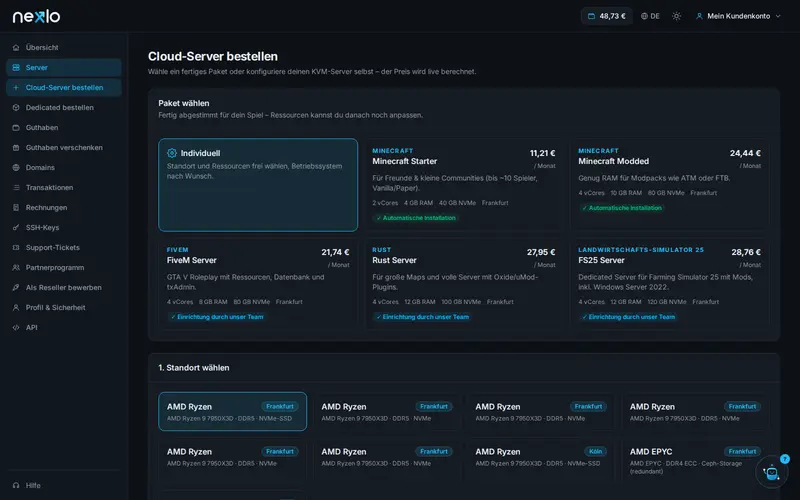Select the Individuell package card

[x=258, y=185]
